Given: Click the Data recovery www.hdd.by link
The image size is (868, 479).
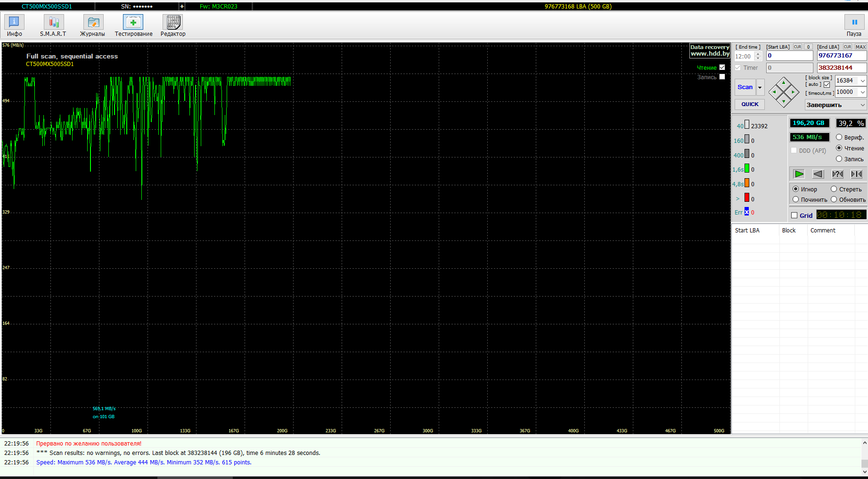Looking at the screenshot, I should point(710,50).
